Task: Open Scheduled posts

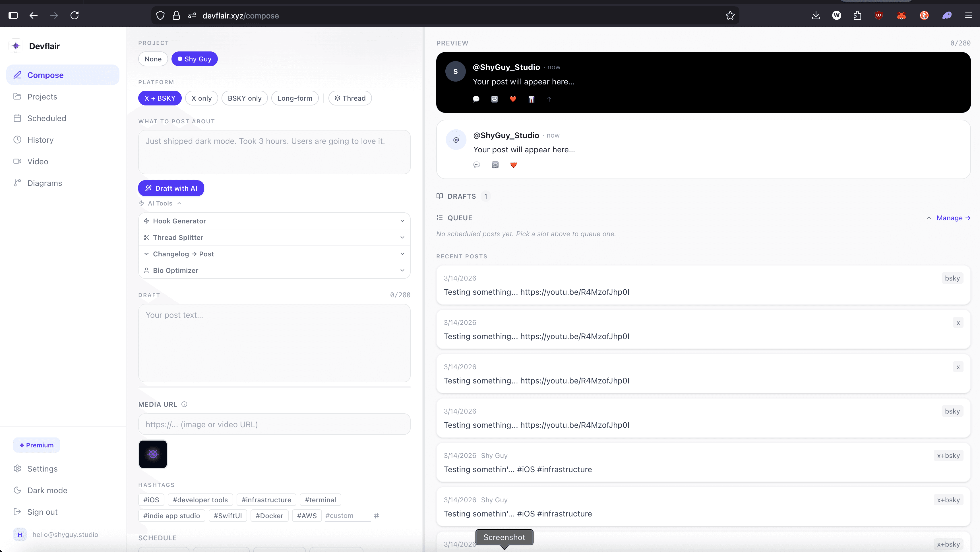Action: 47,118
